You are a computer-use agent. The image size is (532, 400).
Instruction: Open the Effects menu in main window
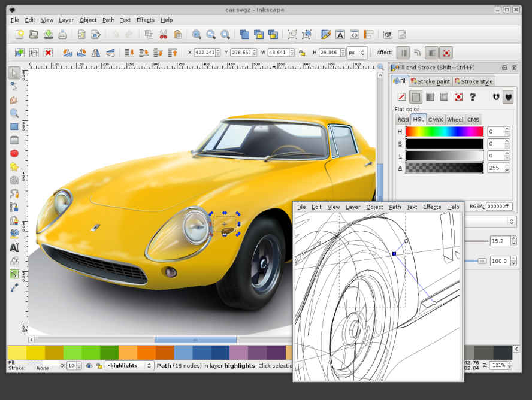146,20
